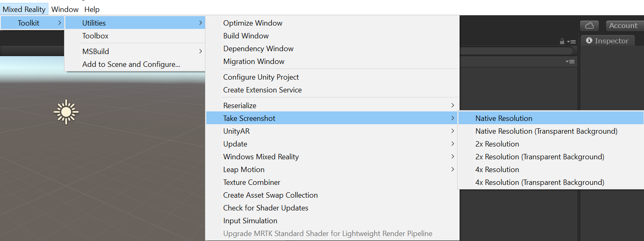Choose Native Resolution screenshot option

tap(504, 118)
